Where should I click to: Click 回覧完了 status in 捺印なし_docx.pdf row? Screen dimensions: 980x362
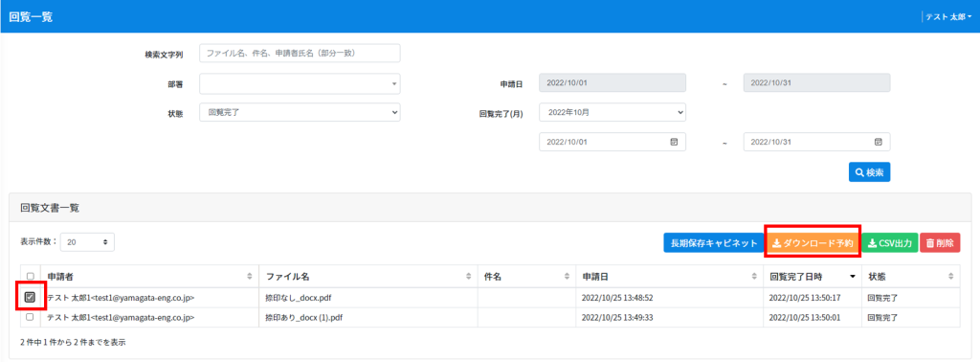(883, 298)
